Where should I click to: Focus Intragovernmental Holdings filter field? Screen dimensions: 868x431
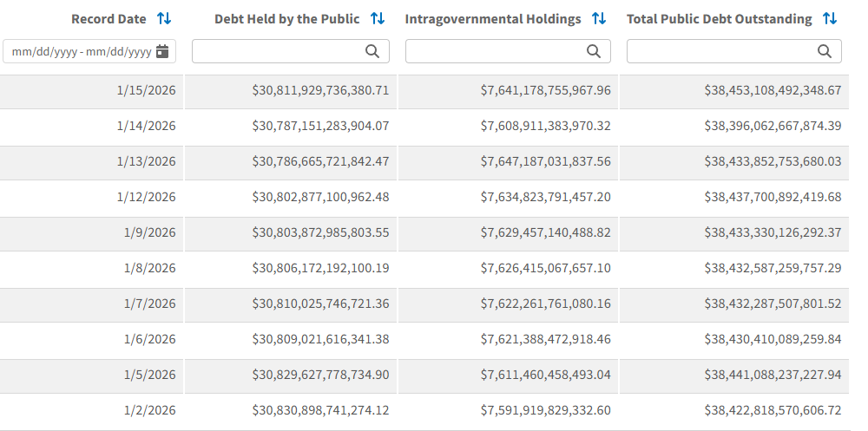click(496, 51)
